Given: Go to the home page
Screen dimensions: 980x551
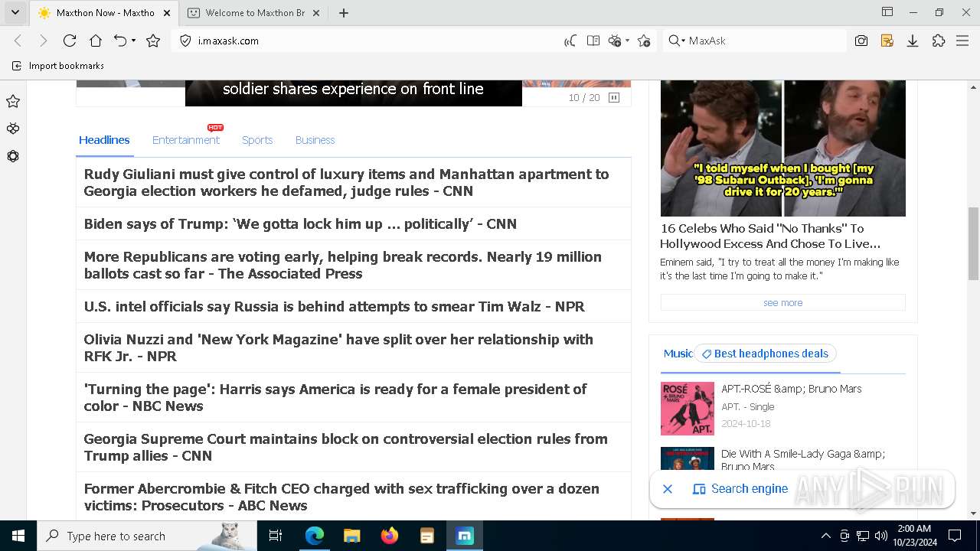Looking at the screenshot, I should tap(96, 41).
